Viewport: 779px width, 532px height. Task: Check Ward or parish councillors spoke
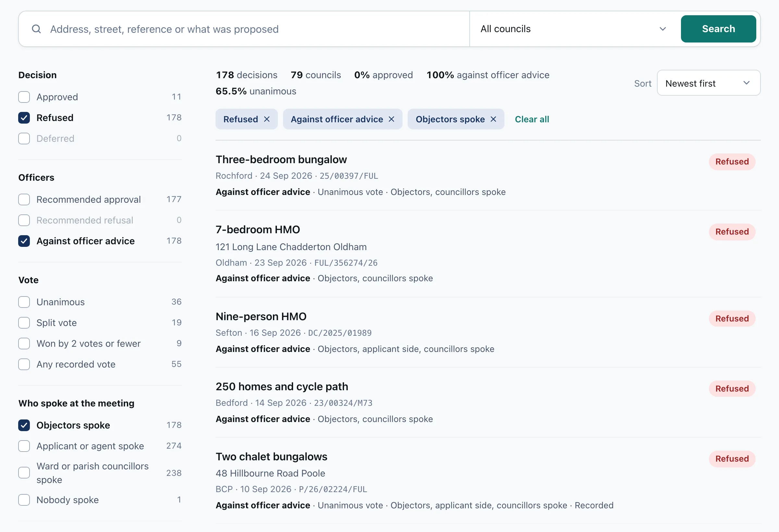24,473
